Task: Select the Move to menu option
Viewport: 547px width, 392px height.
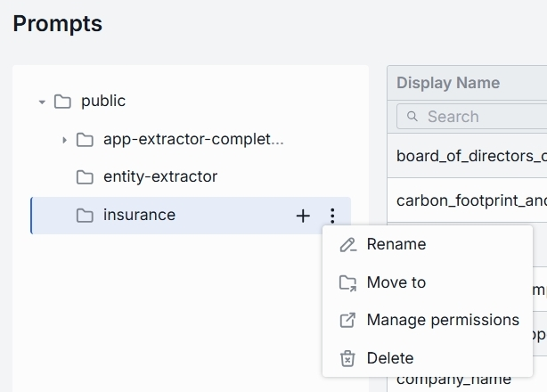Action: pos(396,282)
